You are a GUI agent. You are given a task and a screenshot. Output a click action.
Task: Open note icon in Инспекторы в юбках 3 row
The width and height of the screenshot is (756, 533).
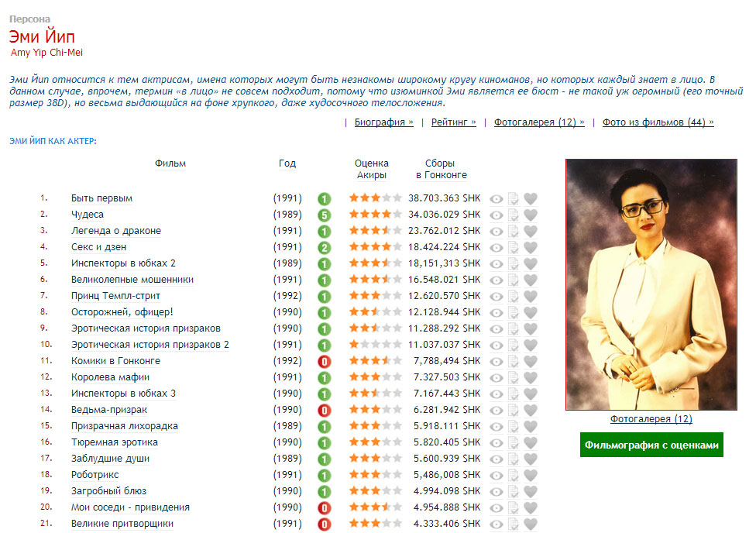coord(514,394)
